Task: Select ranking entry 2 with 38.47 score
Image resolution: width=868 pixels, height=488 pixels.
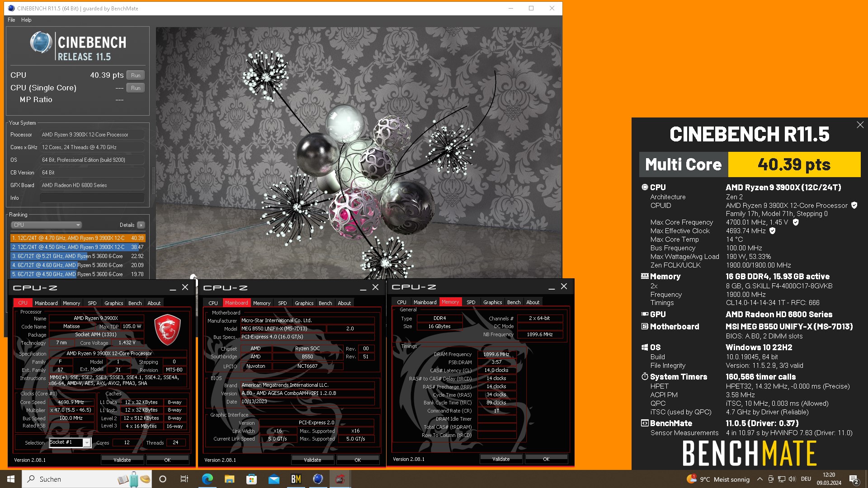Action: click(78, 247)
